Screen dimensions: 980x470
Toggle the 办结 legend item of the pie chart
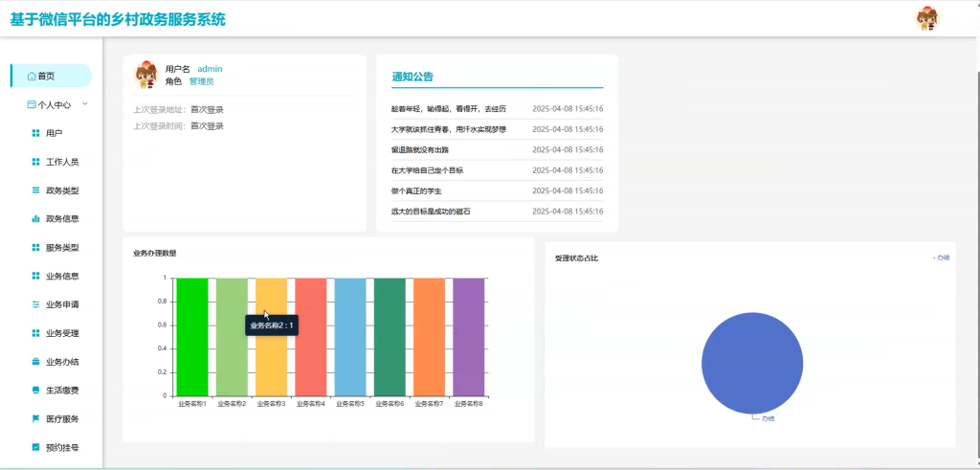[942, 257]
